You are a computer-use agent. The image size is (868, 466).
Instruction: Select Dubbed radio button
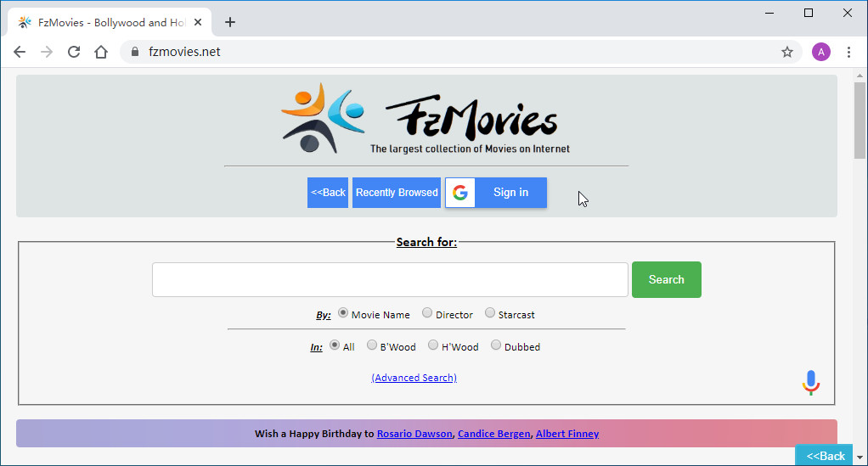[x=496, y=345]
